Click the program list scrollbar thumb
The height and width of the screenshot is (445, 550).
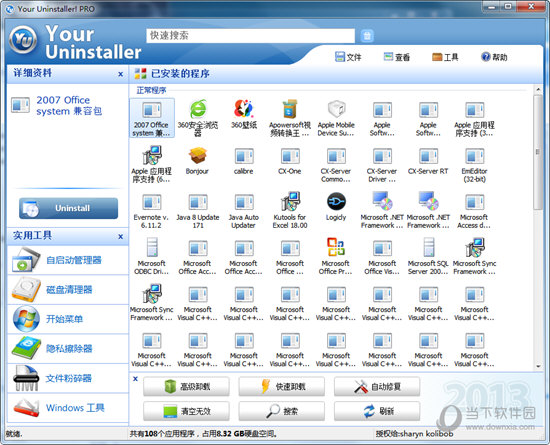538,152
